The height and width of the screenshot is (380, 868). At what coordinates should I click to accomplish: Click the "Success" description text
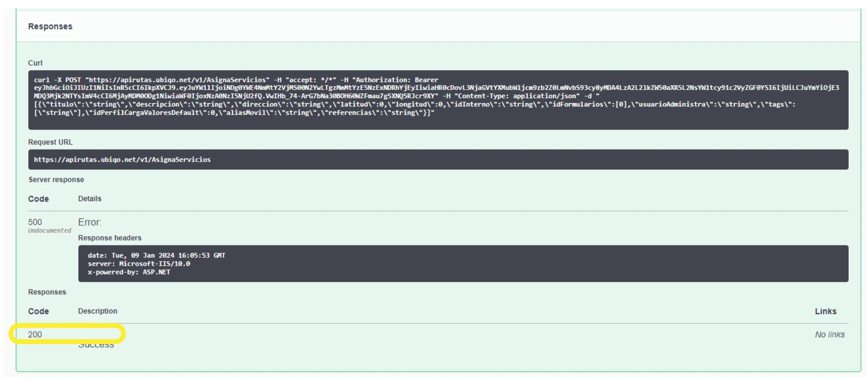(x=96, y=344)
